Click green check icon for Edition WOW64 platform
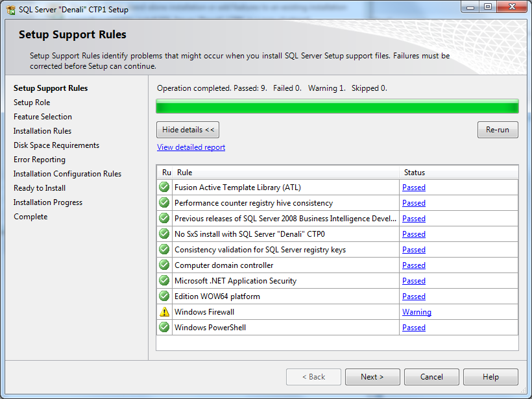This screenshot has width=532, height=399. click(164, 296)
